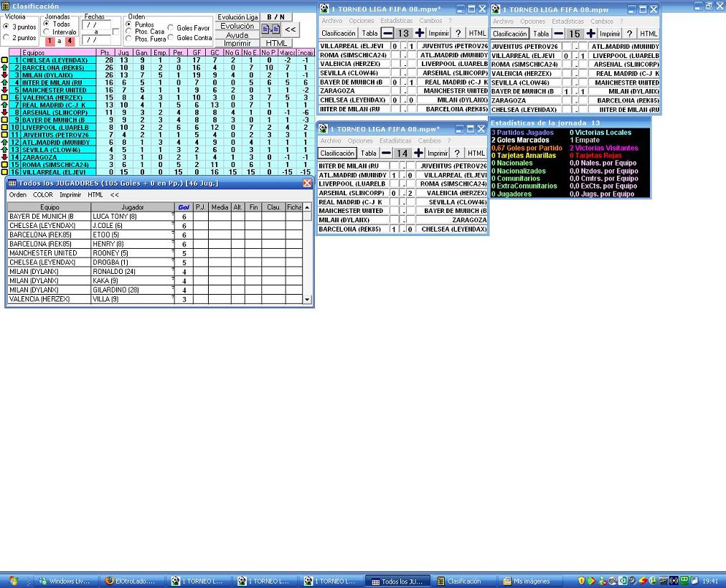Collapse the classification panel with << button
The height and width of the screenshot is (588, 726).
[291, 29]
